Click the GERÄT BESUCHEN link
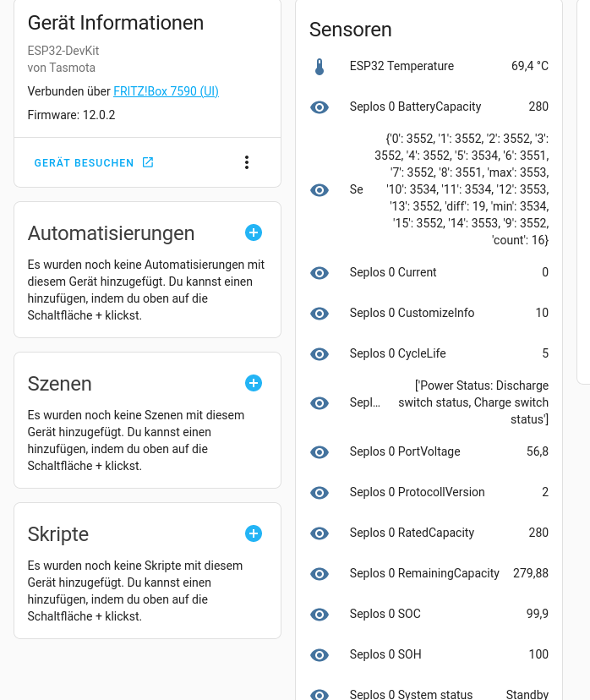This screenshot has width=590, height=700. 94,163
